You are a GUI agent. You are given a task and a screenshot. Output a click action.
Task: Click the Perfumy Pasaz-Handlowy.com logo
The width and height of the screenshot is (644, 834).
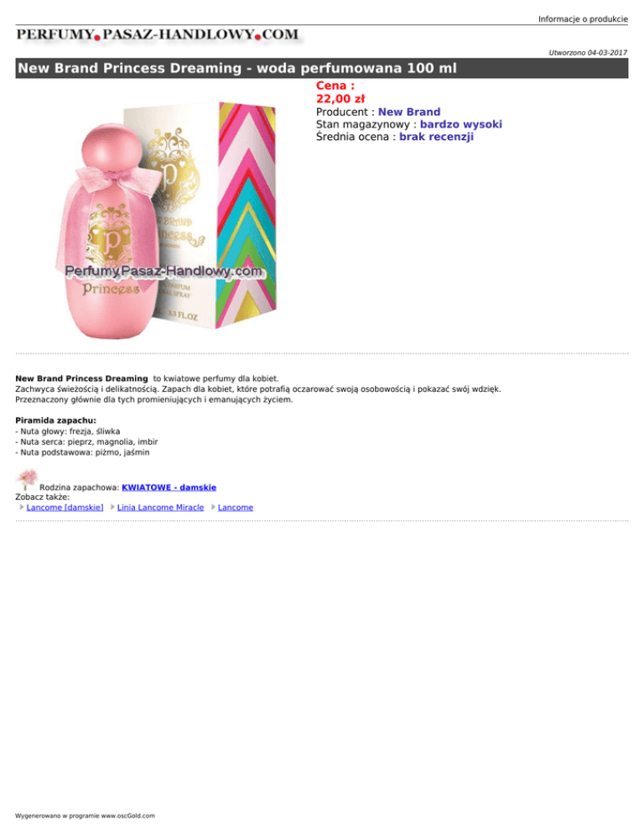pyautogui.click(x=158, y=35)
